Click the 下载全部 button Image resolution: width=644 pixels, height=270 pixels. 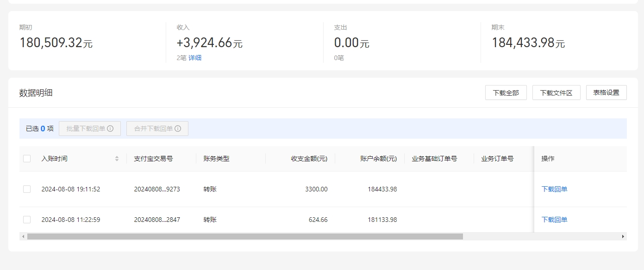coord(506,92)
